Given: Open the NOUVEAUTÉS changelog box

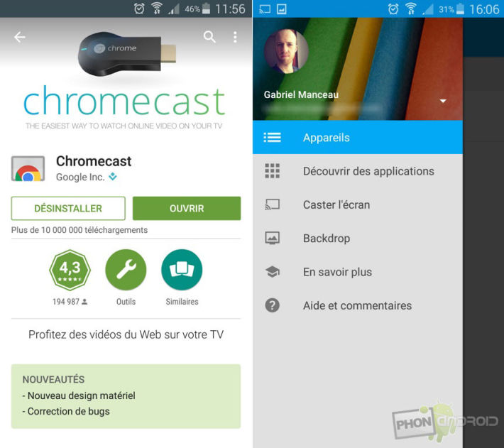Looking at the screenshot, I should pos(126,396).
